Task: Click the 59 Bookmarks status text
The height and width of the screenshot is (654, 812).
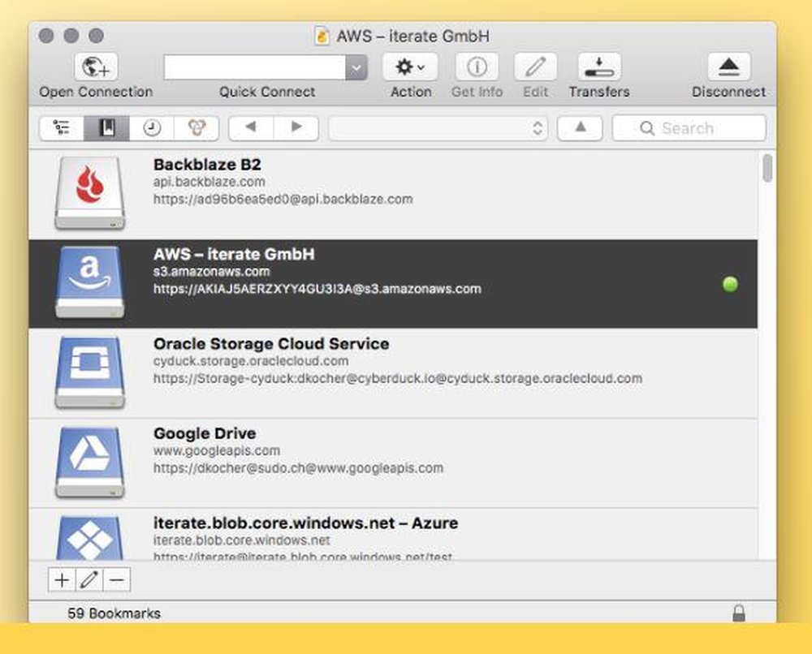Action: 114,613
